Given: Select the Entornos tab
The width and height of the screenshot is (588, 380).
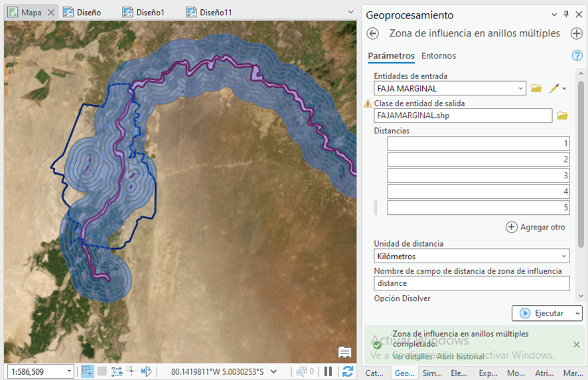Looking at the screenshot, I should 439,56.
